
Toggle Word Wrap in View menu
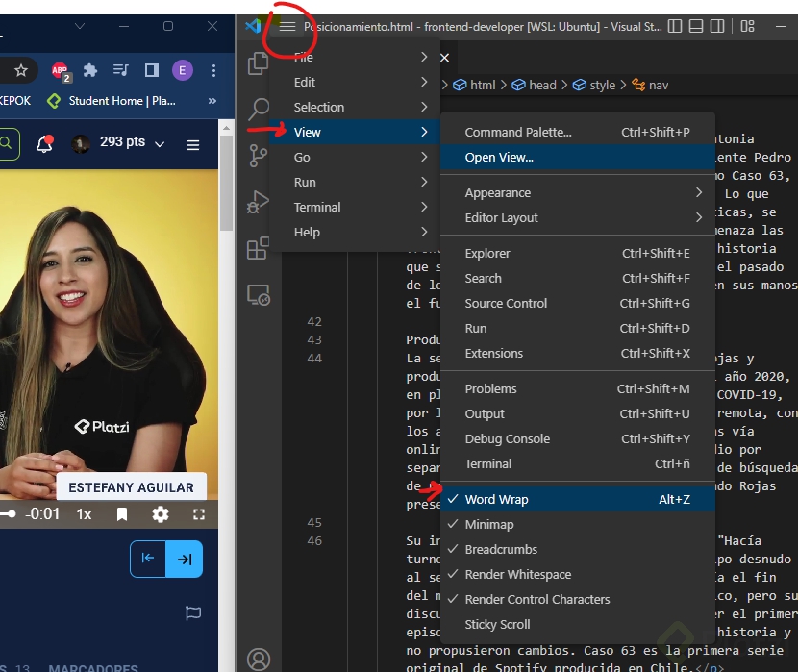(x=578, y=500)
